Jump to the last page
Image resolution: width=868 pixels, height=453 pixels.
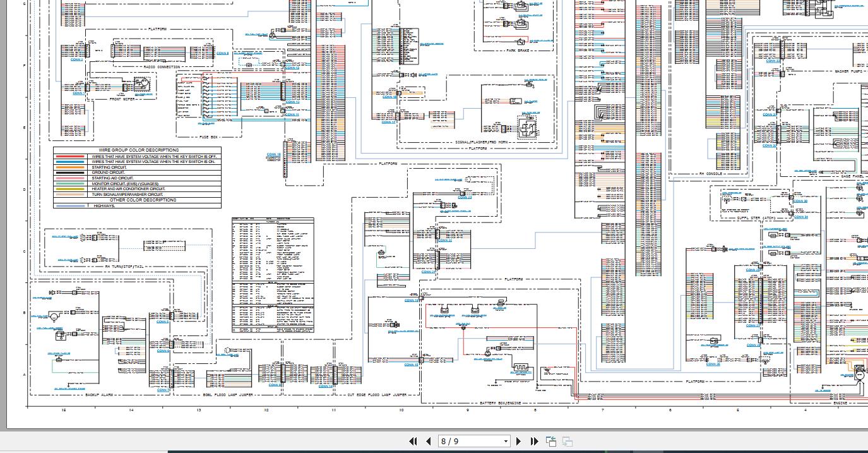(534, 442)
